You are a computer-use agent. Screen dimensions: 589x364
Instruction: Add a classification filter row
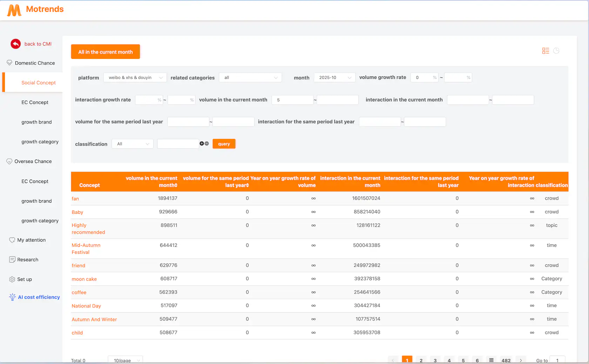[202, 143]
